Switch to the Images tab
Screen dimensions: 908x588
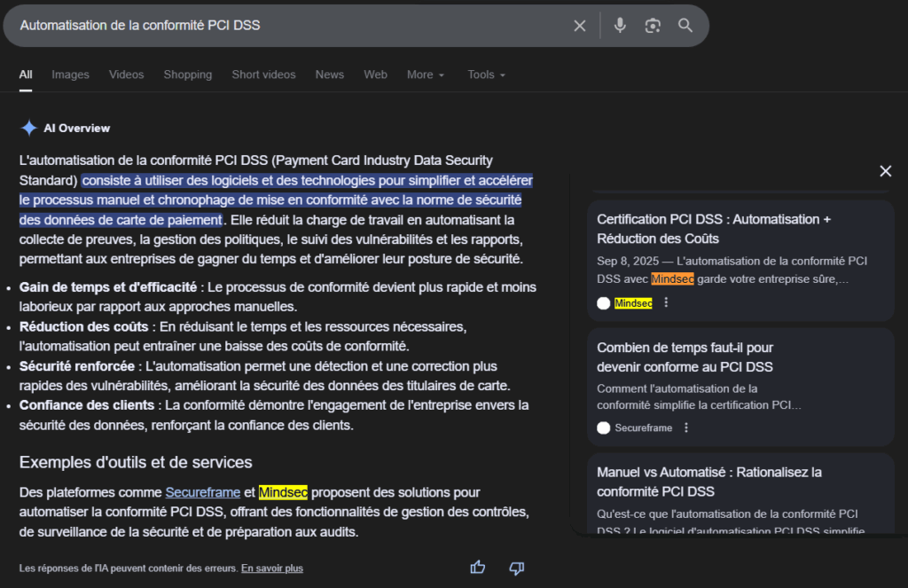70,74
